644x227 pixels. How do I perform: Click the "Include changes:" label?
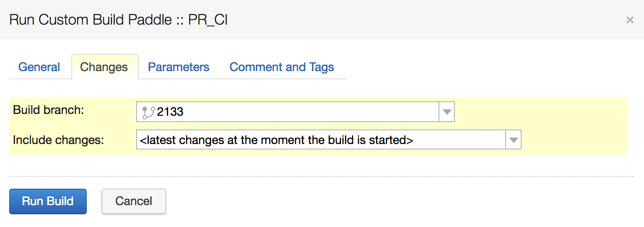58,139
